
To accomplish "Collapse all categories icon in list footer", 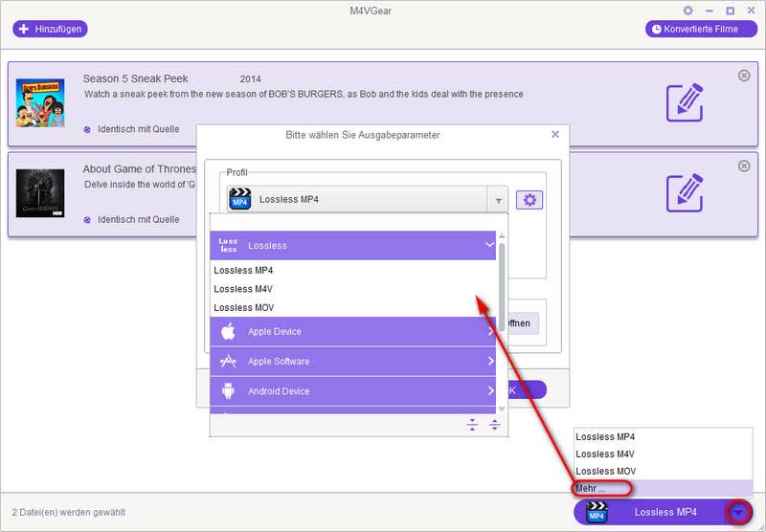I will coord(472,425).
